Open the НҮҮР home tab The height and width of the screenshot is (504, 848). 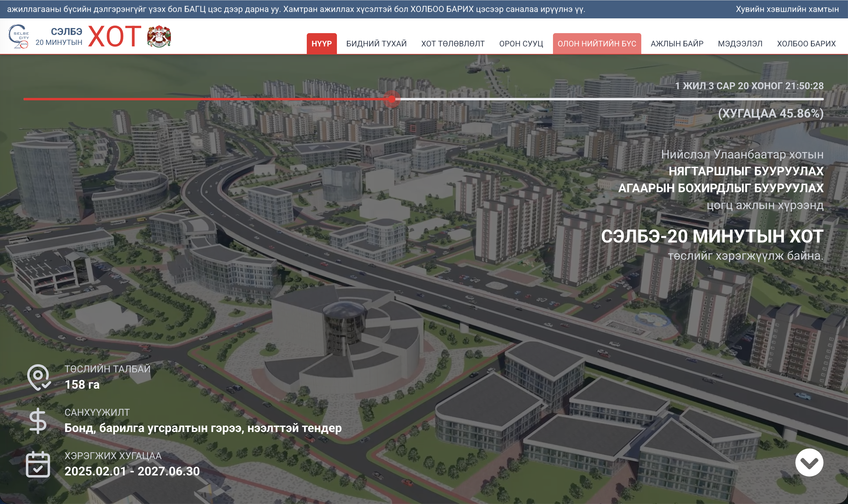322,43
